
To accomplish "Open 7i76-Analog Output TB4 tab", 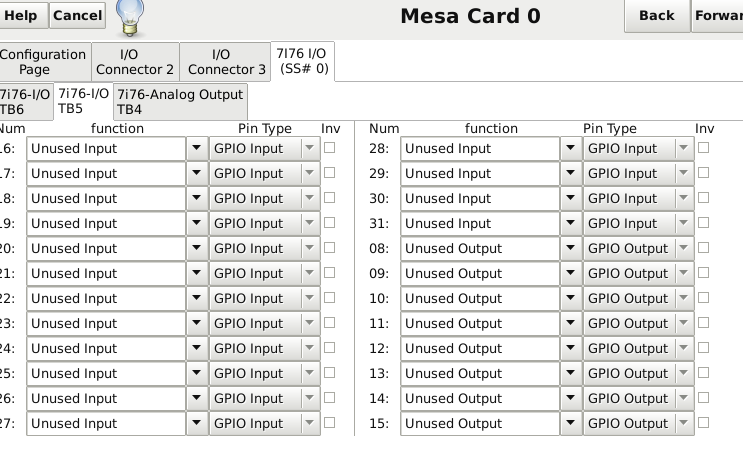I will click(x=180, y=102).
